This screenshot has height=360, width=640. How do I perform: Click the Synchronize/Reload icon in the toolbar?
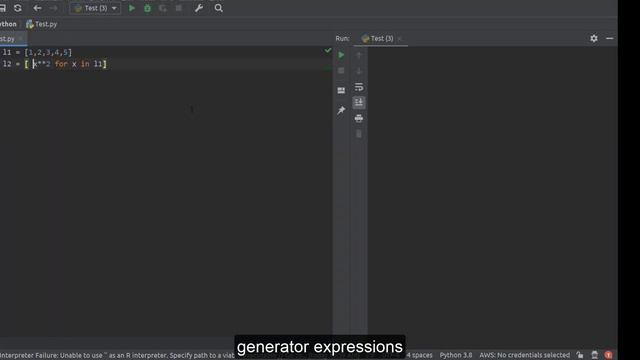(x=18, y=8)
